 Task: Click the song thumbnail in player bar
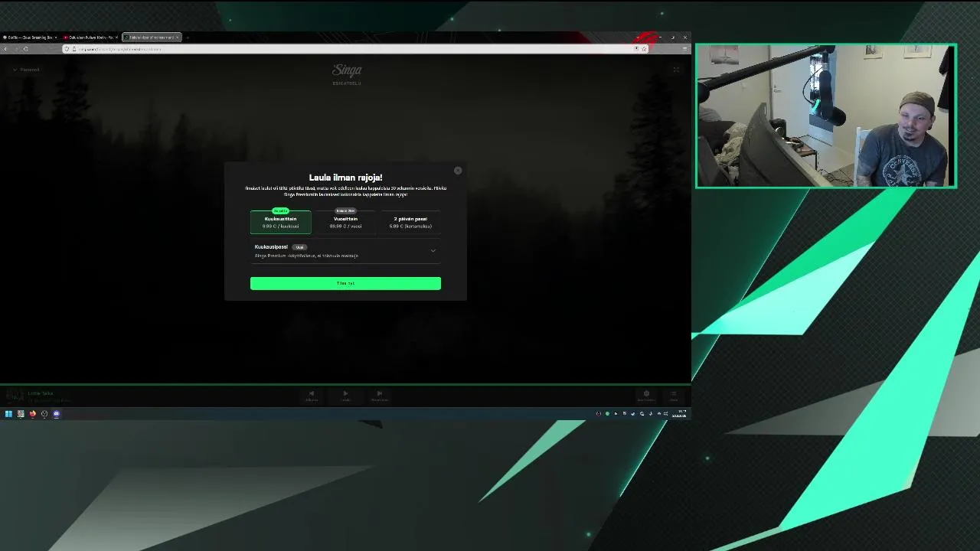(15, 396)
